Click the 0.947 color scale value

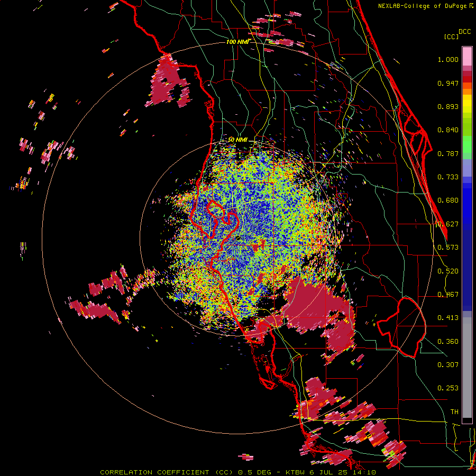coord(448,83)
